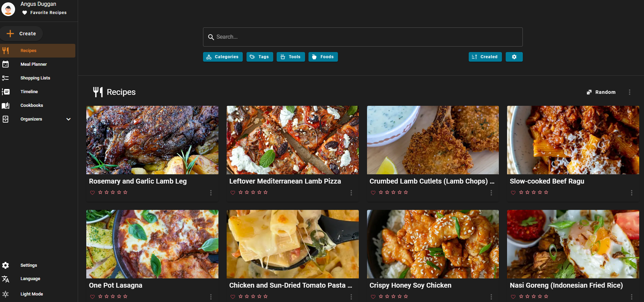Click the recipe search field

[x=363, y=37]
